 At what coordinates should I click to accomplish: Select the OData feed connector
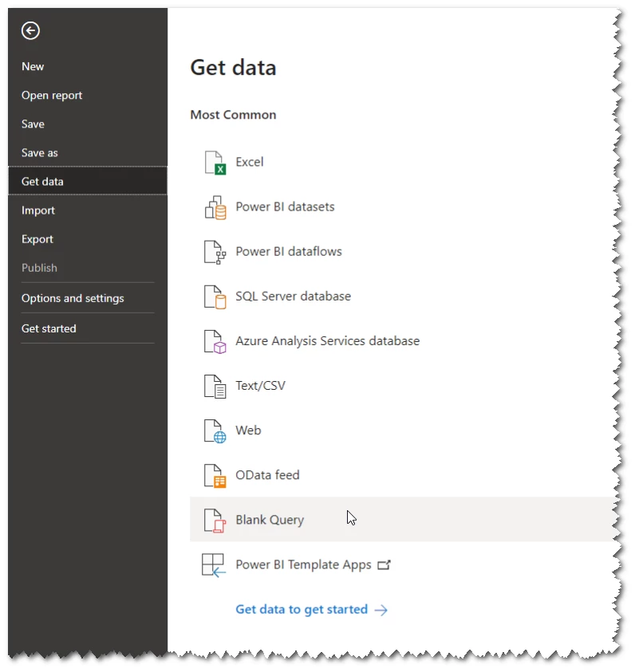coord(267,474)
